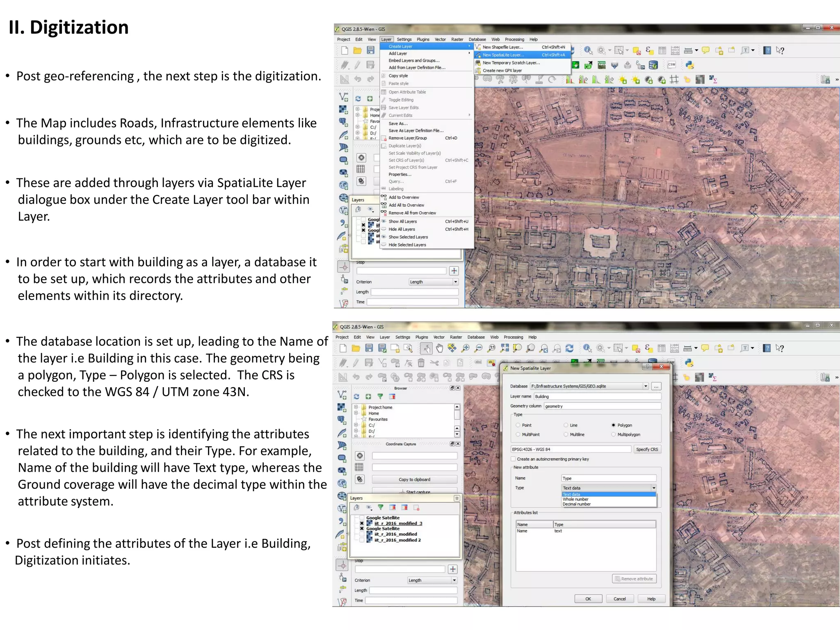840x630 pixels.
Task: Click Refresh map icon in lower QGIS toolbar
Action: click(569, 348)
